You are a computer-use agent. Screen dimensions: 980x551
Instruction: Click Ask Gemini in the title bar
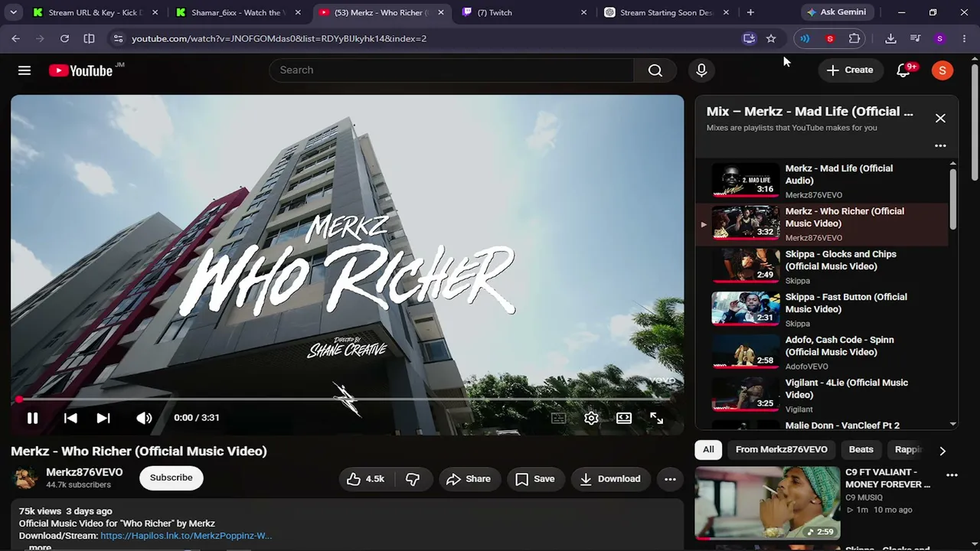839,12
